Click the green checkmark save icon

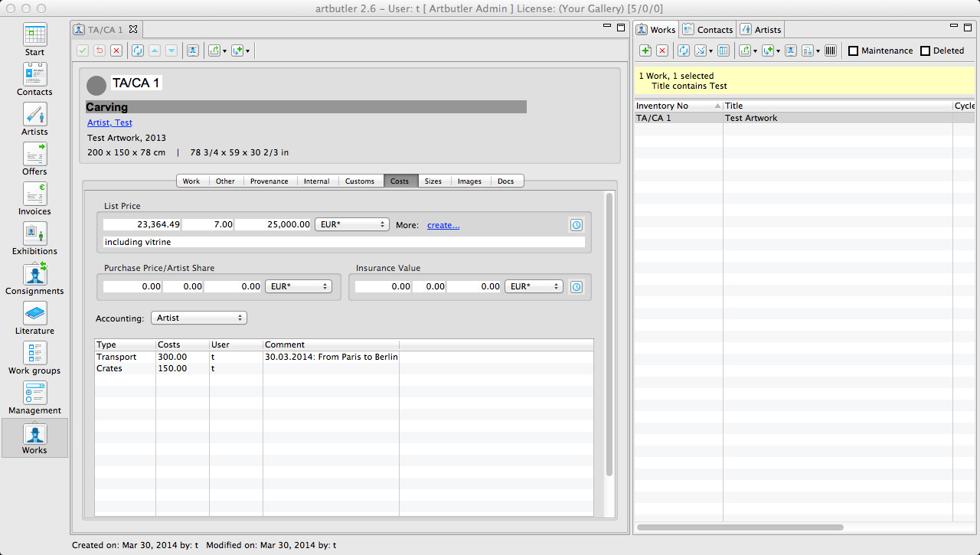[83, 51]
